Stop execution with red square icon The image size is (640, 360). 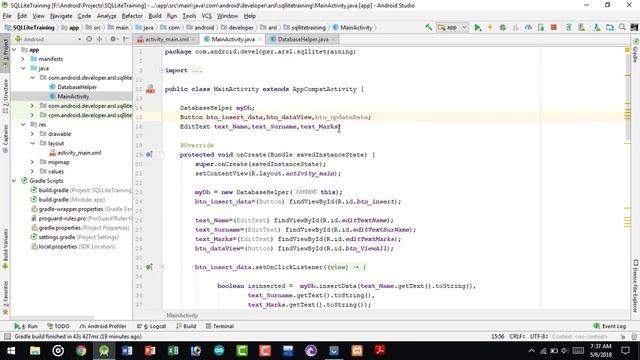553,27
